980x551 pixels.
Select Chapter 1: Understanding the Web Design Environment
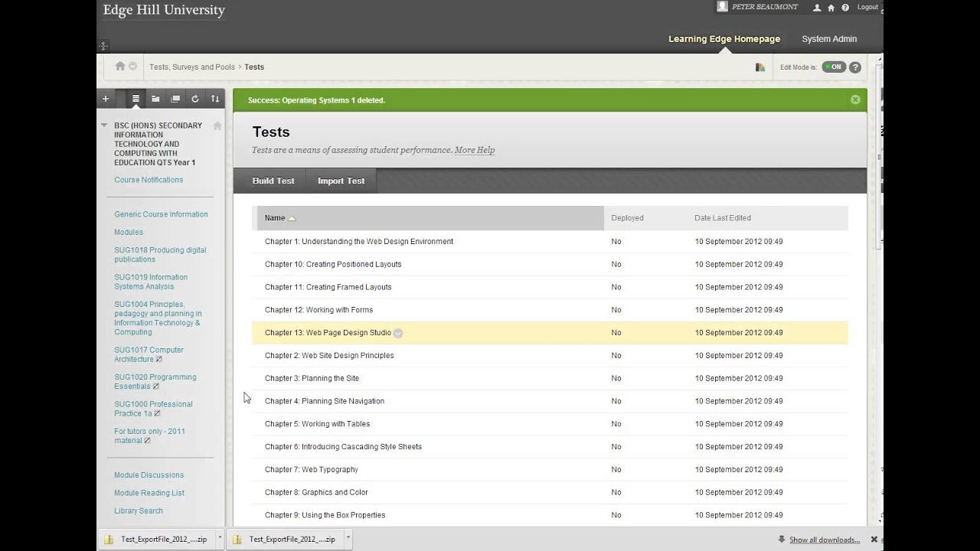click(359, 241)
